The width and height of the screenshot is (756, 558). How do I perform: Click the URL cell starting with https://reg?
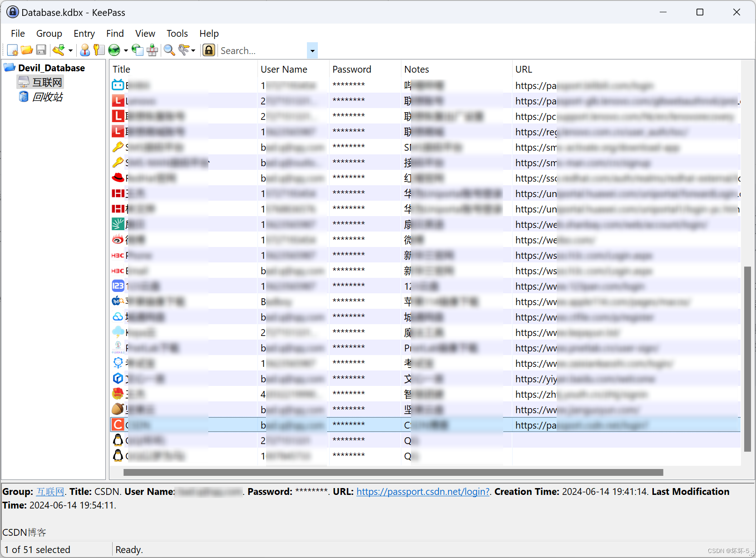point(627,132)
